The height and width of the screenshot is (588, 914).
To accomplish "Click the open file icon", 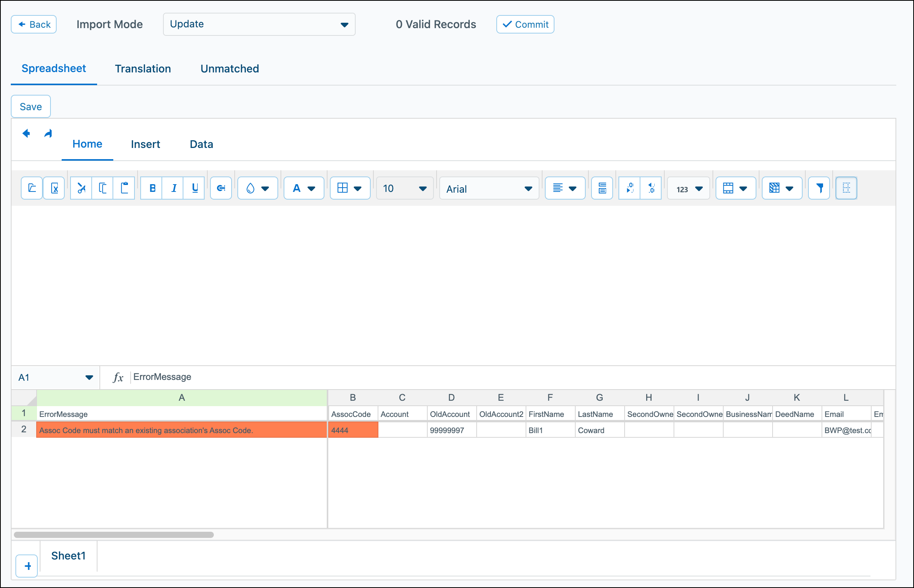I will click(32, 188).
